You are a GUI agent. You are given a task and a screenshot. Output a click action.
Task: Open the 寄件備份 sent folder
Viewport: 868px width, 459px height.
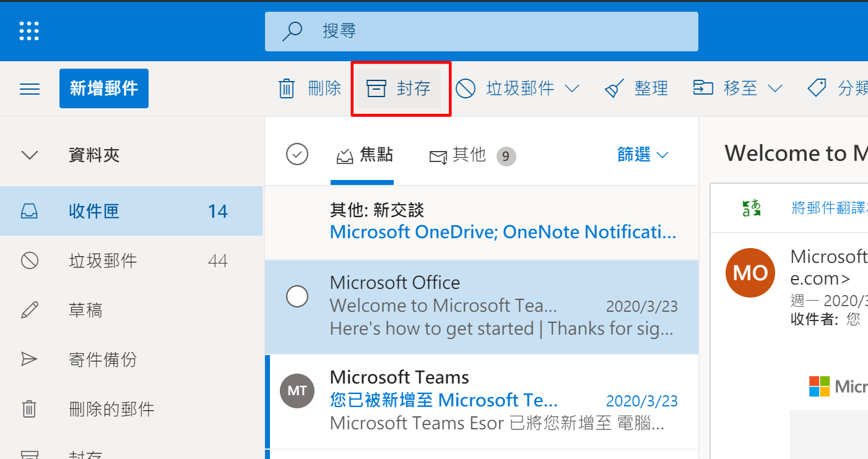pyautogui.click(x=131, y=359)
